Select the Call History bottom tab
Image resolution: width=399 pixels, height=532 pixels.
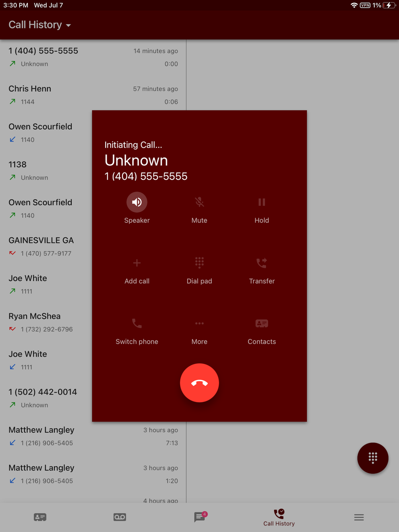[279, 518]
